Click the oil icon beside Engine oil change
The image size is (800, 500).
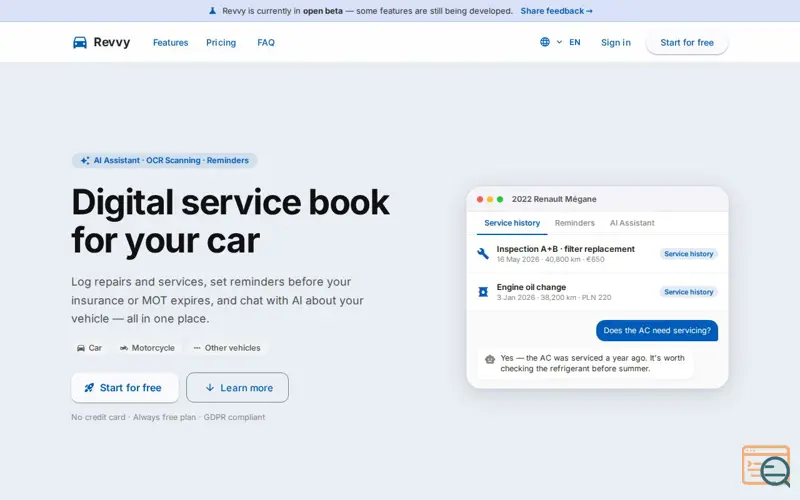point(483,292)
